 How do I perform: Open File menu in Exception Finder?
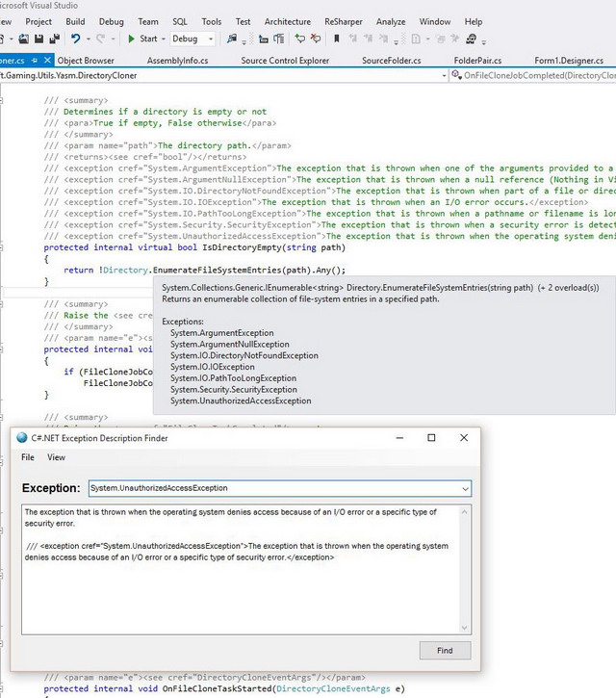(x=28, y=457)
